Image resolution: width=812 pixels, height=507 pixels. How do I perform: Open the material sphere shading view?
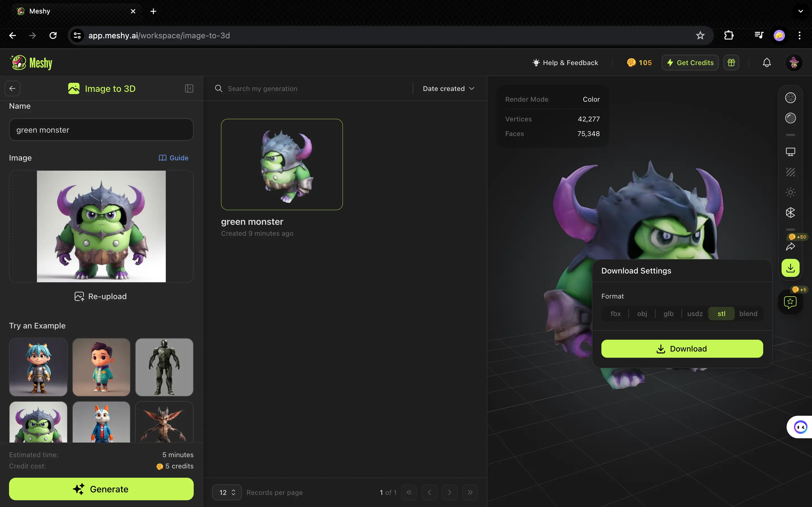(x=790, y=117)
